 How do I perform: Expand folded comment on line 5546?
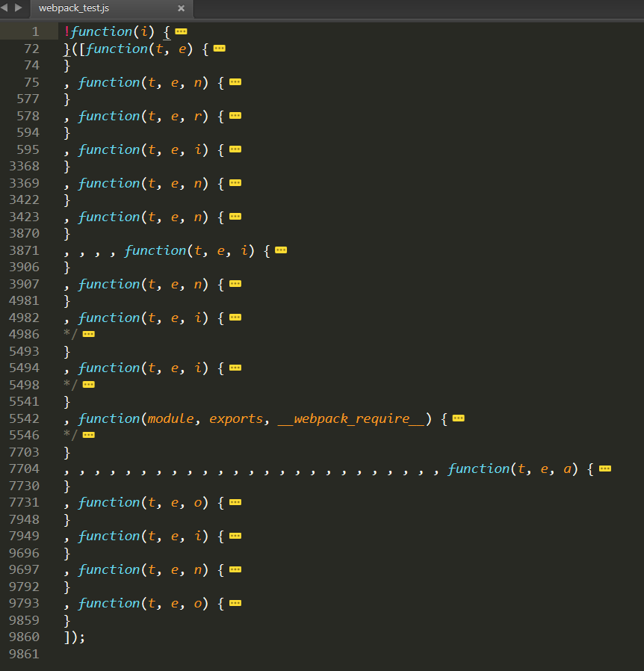click(89, 435)
